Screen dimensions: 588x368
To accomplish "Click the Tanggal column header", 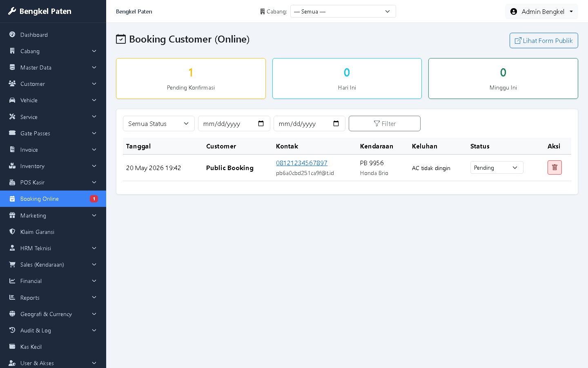I will pos(138,146).
